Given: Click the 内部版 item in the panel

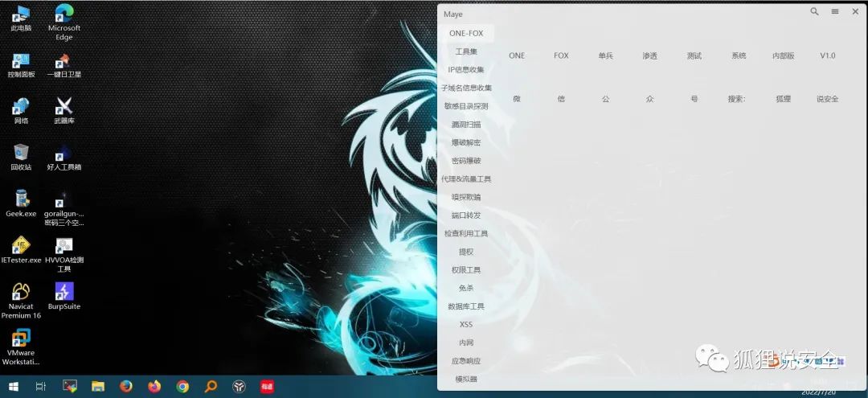Looking at the screenshot, I should [784, 55].
